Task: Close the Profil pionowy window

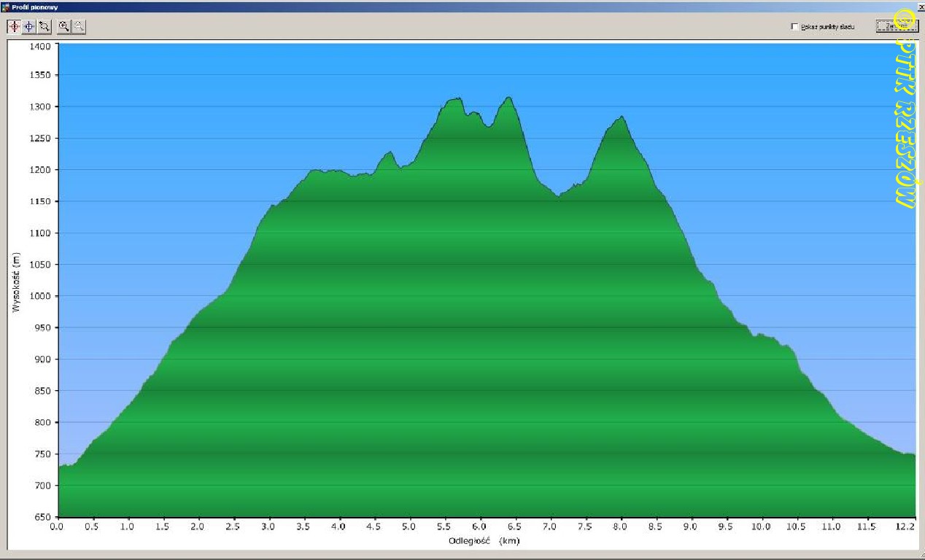Action: [x=920, y=6]
